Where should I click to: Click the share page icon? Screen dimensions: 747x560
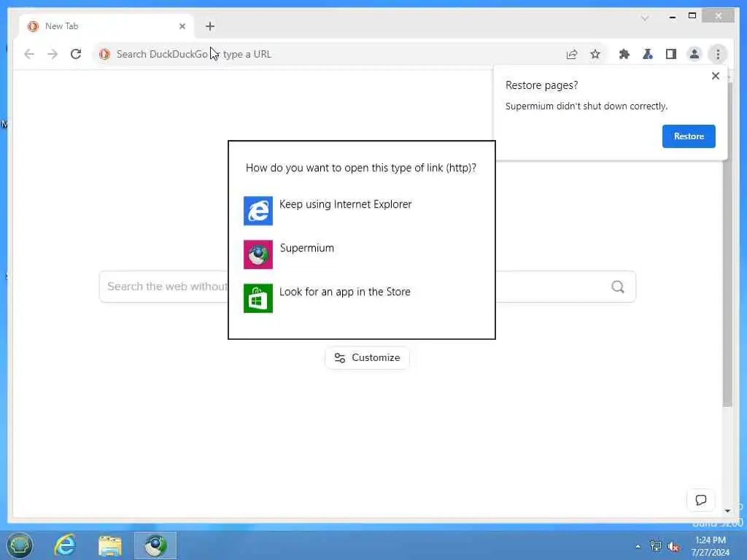tap(572, 54)
